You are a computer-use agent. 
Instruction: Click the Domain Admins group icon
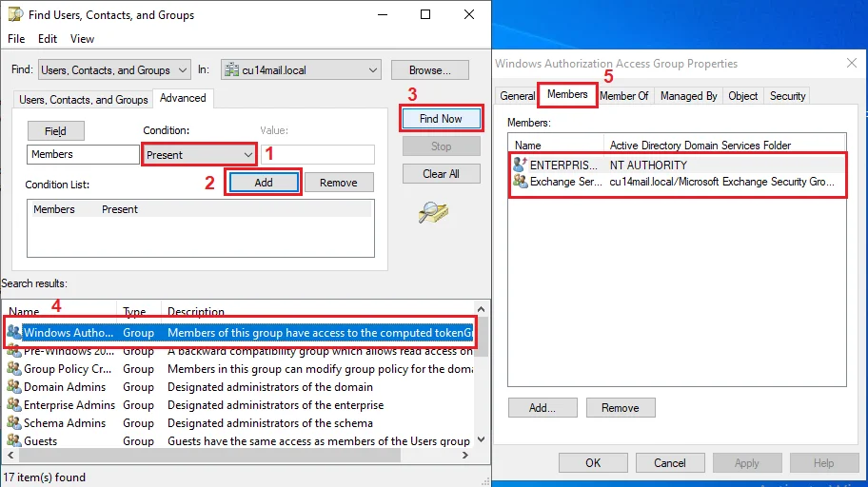pyautogui.click(x=14, y=387)
